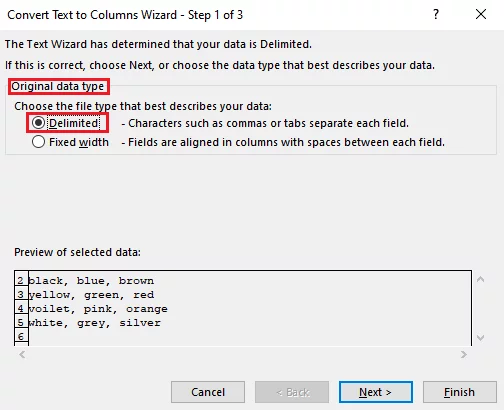This screenshot has width=504, height=410.
Task: Cancel the wizard
Action: click(x=208, y=392)
